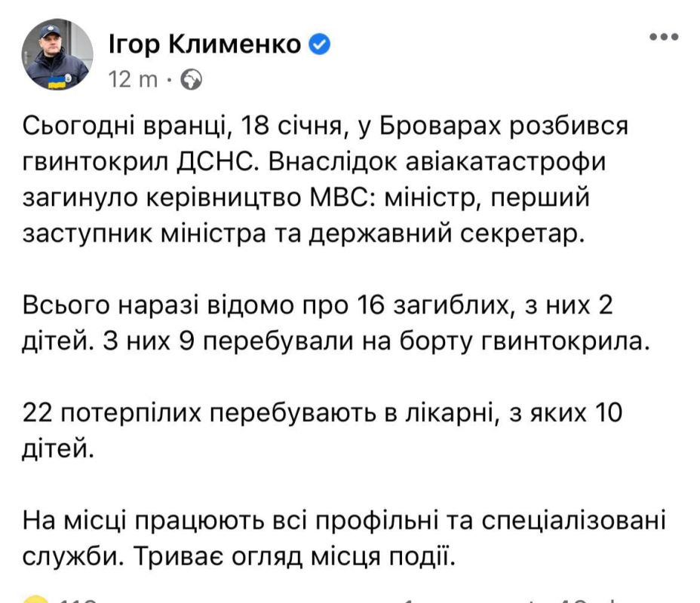Click the yellow reaction emoji below the post
The image size is (700, 603).
pos(35,599)
